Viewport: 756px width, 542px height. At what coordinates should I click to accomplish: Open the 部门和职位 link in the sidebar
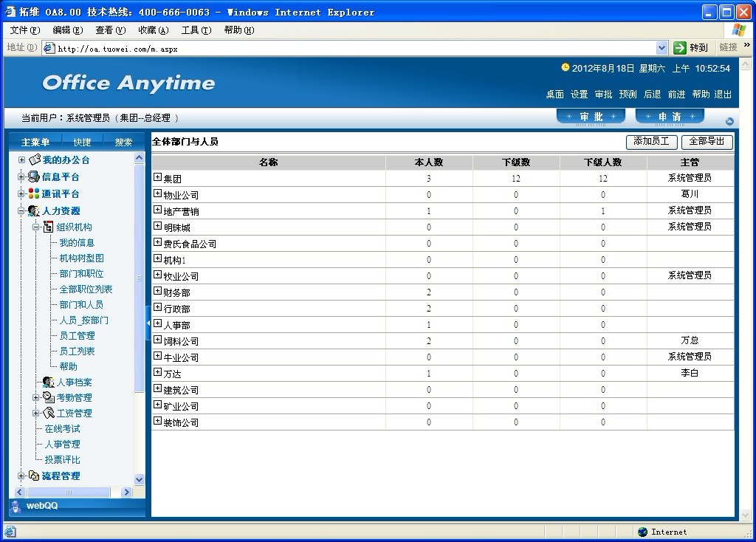point(81,274)
